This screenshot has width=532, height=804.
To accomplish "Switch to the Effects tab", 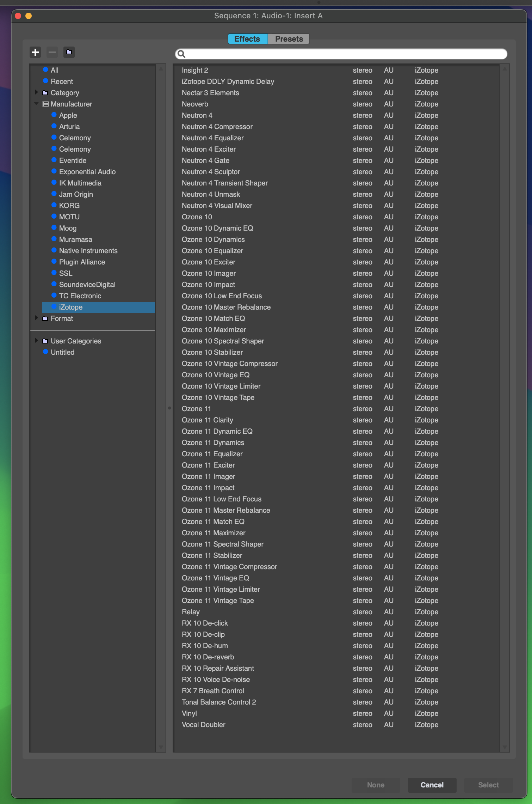I will click(247, 39).
